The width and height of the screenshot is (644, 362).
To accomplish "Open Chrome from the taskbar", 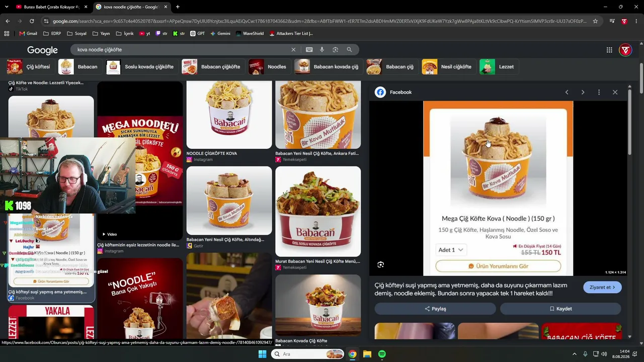I will (x=353, y=354).
